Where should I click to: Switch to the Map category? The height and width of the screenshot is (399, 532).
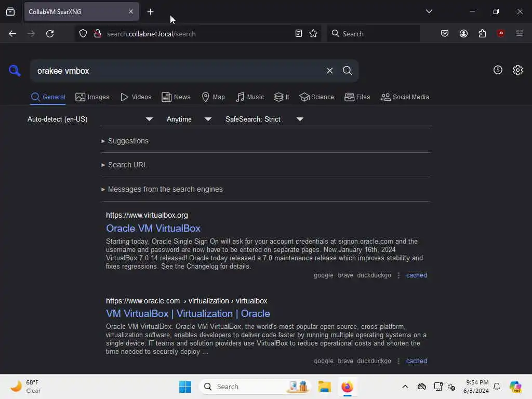(213, 97)
